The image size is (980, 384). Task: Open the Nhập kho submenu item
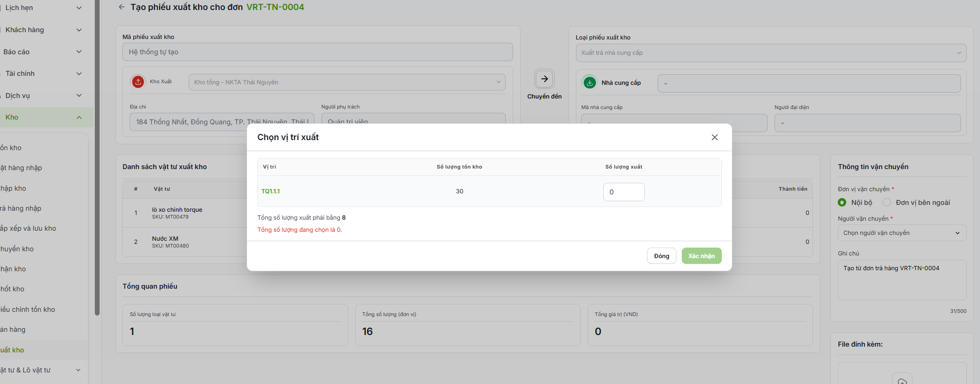[x=13, y=189]
